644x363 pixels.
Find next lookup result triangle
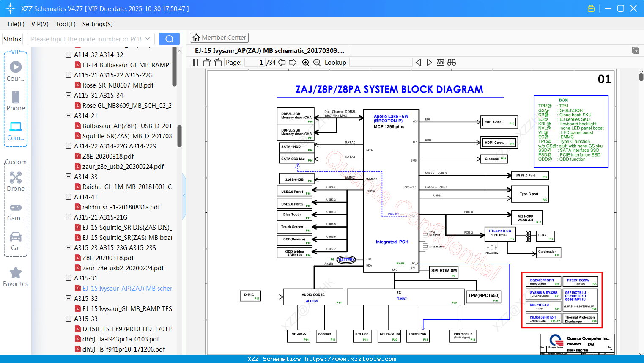click(429, 62)
